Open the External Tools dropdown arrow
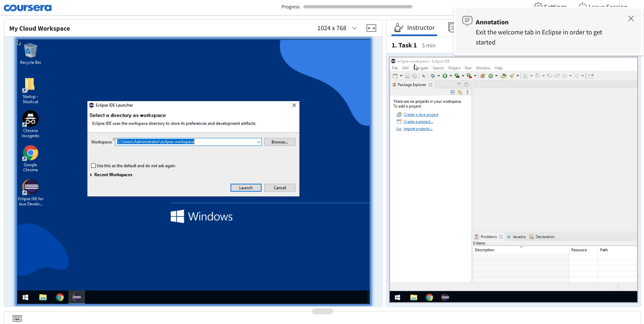This screenshot has height=324, width=644. coord(475,76)
